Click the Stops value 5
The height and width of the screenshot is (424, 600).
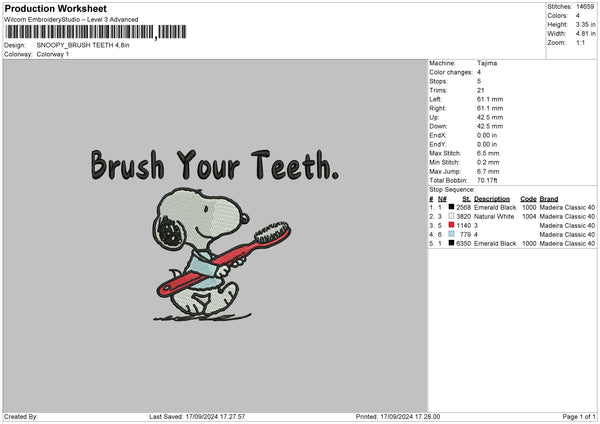click(479, 81)
